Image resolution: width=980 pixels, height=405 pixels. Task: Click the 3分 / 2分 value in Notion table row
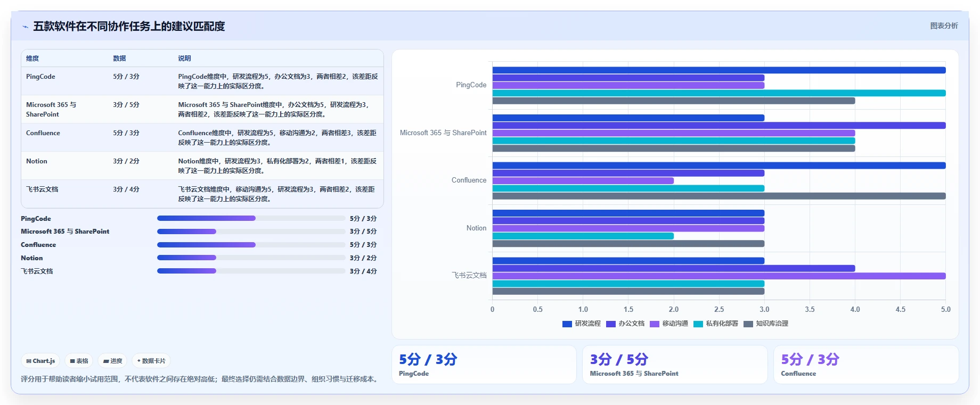126,161
